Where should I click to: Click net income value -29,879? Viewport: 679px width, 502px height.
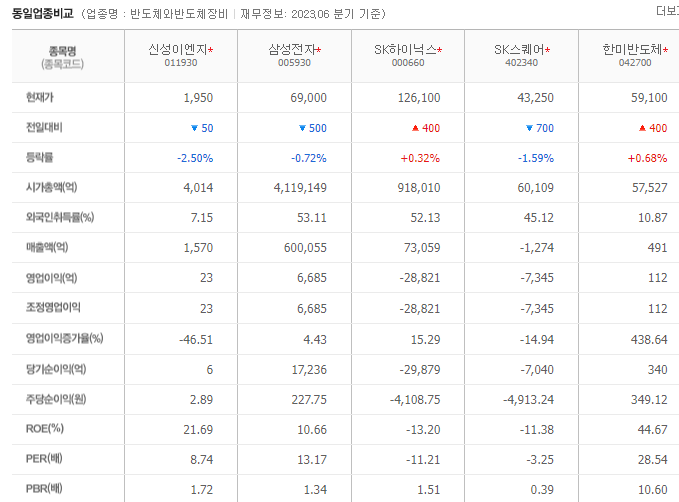420,370
